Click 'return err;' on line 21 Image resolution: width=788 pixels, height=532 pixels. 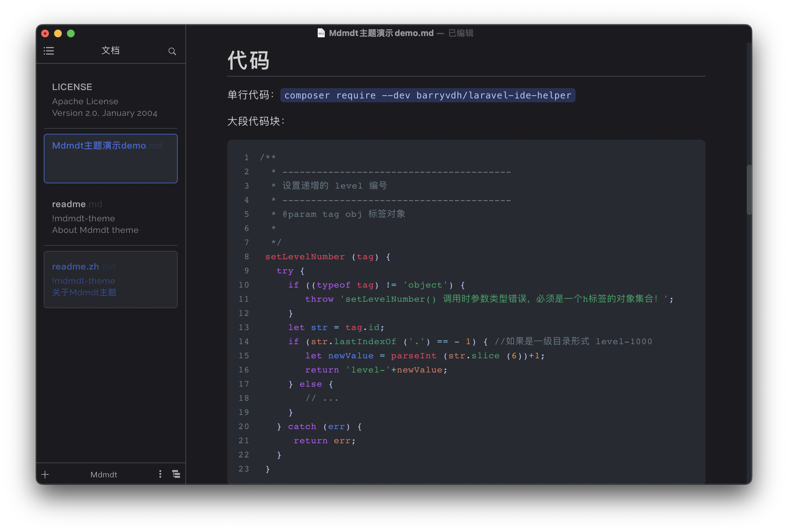point(324,441)
